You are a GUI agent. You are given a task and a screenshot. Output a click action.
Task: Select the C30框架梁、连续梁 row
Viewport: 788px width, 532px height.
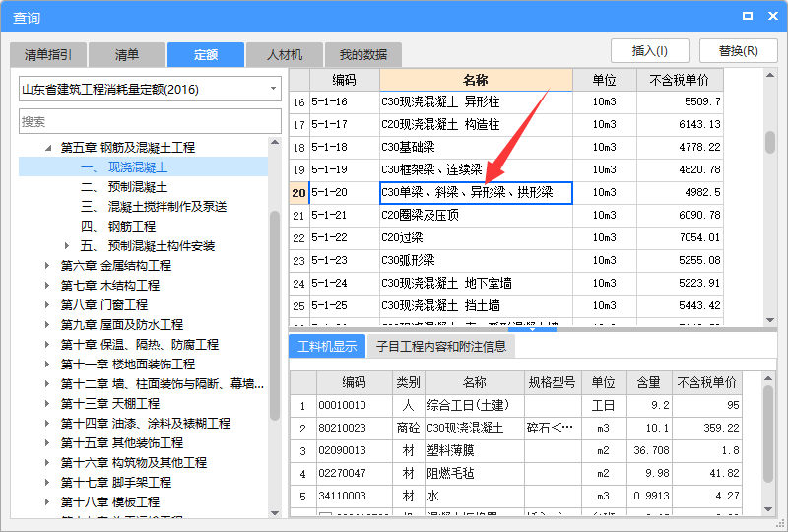tap(506, 170)
